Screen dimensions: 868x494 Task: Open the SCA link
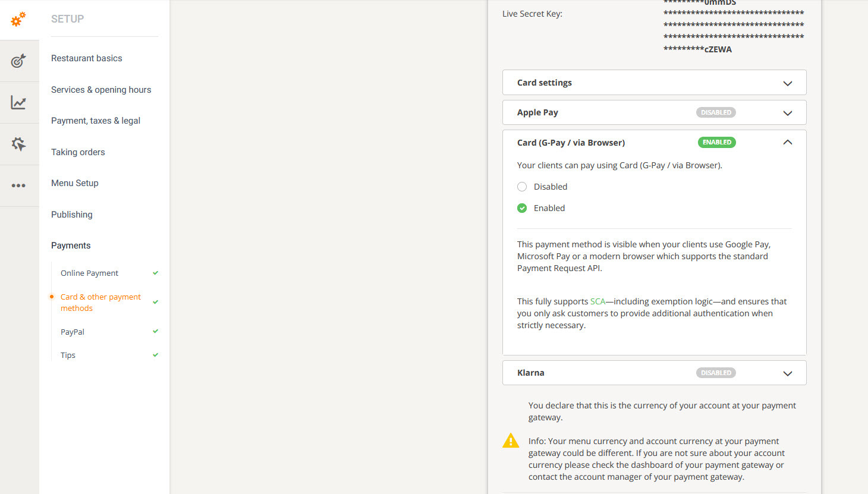tap(597, 301)
